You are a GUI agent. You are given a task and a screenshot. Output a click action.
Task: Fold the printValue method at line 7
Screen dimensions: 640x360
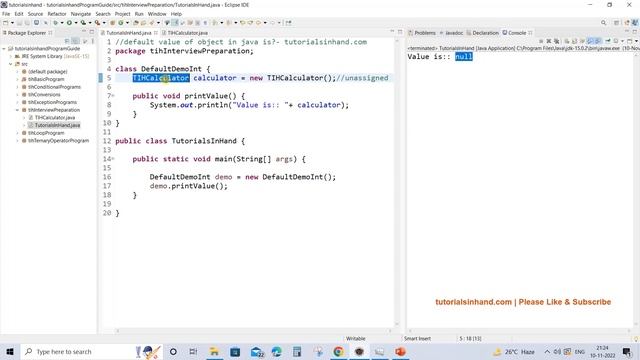(x=113, y=96)
